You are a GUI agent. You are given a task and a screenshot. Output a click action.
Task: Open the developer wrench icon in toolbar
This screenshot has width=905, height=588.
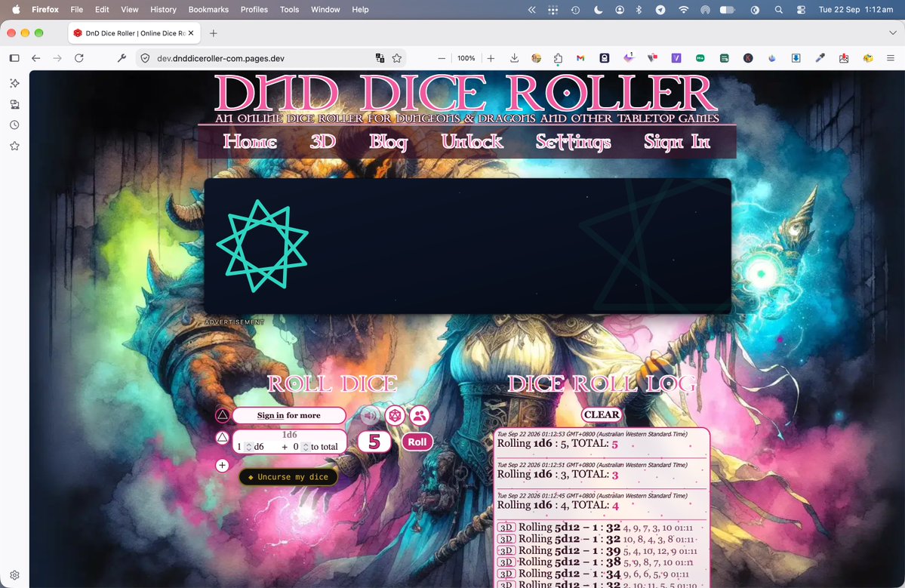point(122,58)
